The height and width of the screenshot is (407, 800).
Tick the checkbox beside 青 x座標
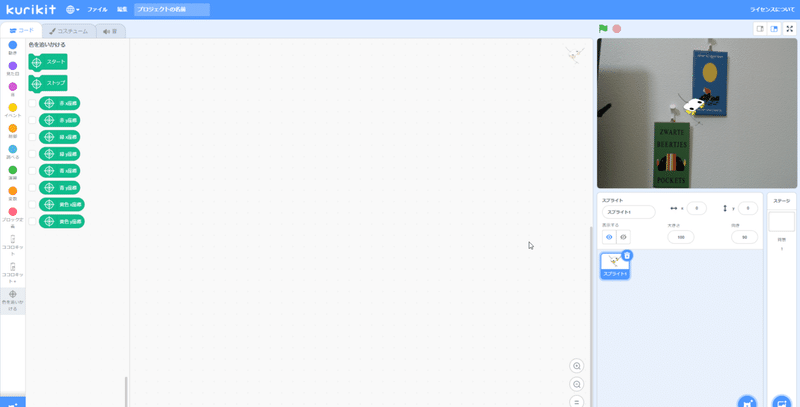point(32,170)
